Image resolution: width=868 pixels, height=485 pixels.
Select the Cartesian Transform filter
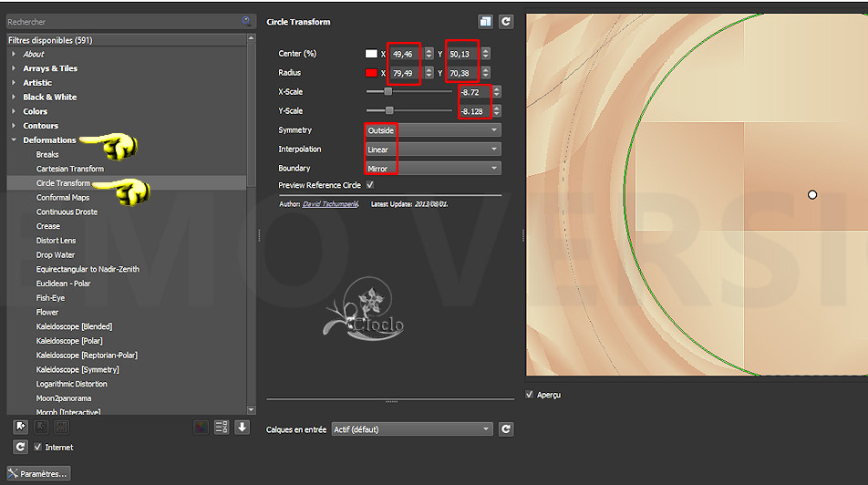[x=70, y=169]
